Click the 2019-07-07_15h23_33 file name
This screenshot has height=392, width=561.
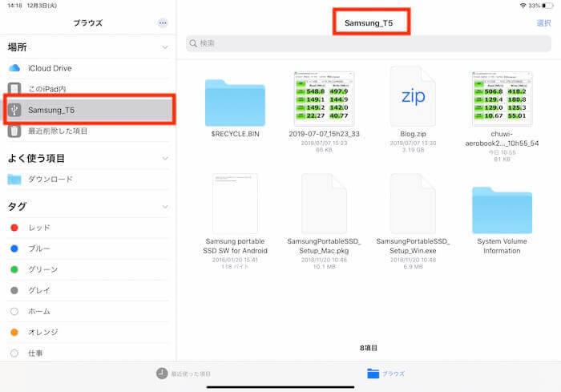click(x=324, y=134)
